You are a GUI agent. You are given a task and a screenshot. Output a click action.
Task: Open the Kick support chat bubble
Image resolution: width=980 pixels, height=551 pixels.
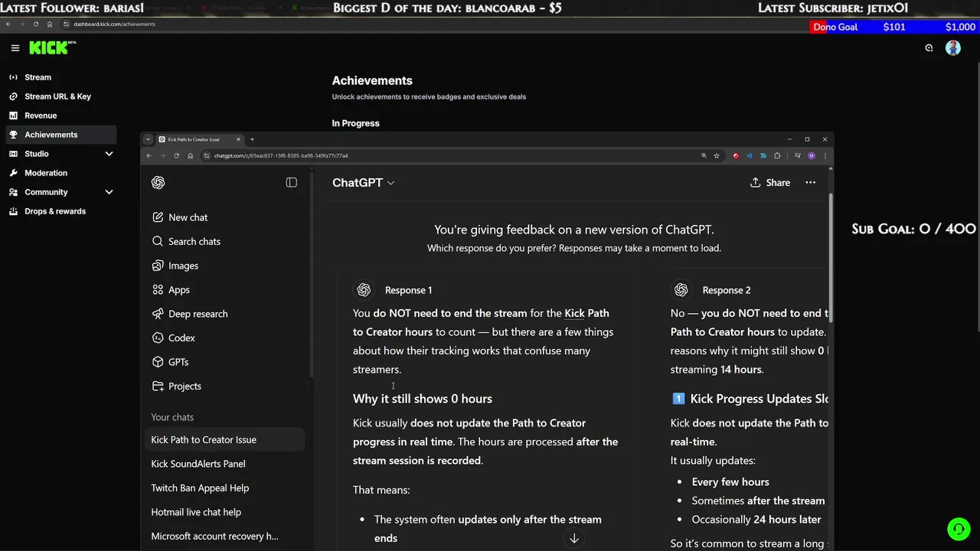coord(959,529)
